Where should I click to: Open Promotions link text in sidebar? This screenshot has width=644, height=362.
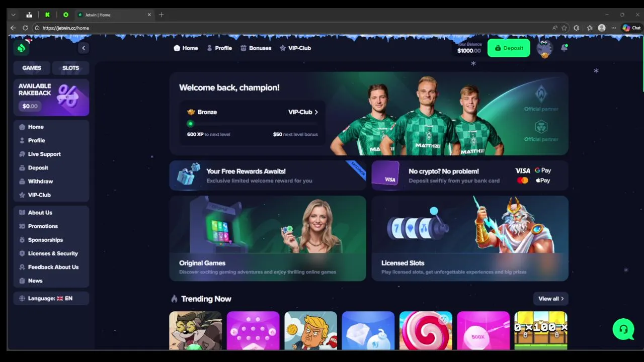point(43,226)
